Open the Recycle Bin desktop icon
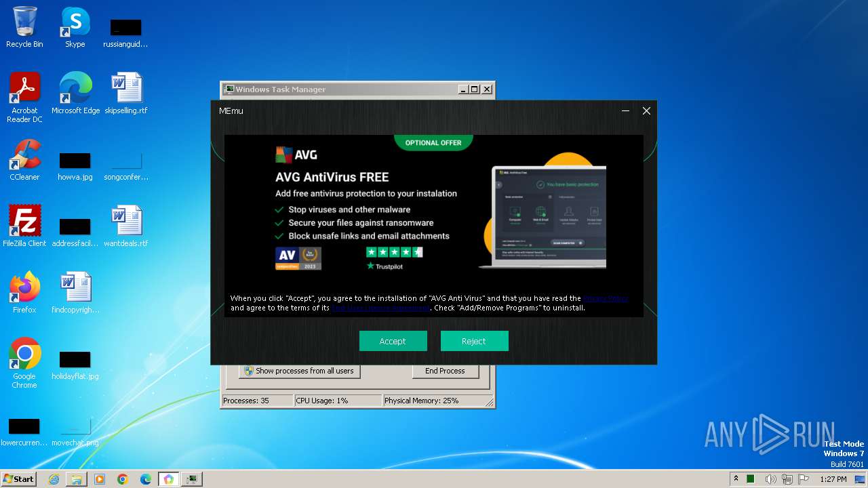Viewport: 868px width, 488px height. pos(24,28)
